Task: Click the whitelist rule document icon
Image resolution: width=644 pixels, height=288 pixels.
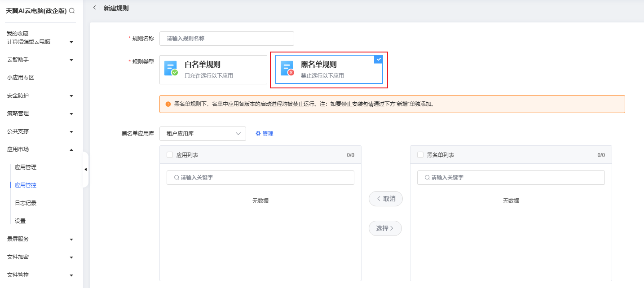Action: click(x=171, y=68)
